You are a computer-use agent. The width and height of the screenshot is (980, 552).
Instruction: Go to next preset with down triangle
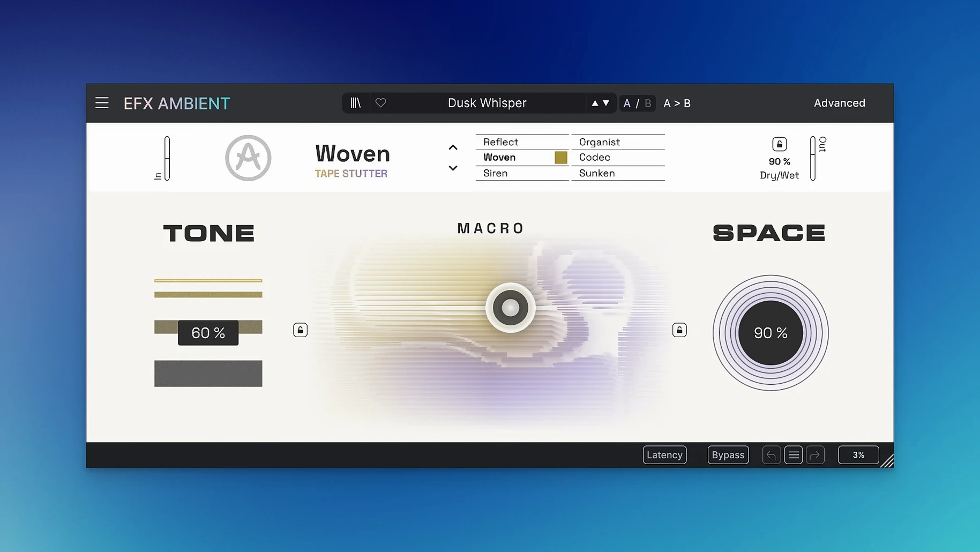606,103
